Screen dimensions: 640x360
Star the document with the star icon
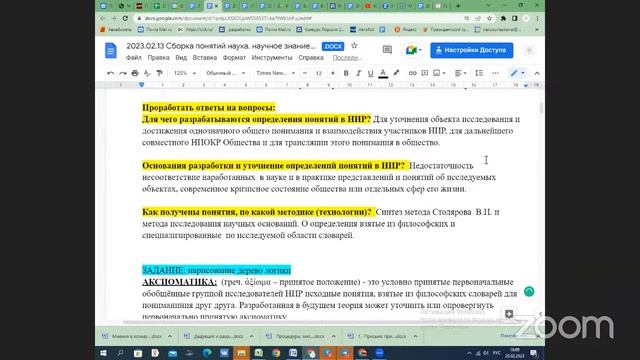tap(354, 46)
